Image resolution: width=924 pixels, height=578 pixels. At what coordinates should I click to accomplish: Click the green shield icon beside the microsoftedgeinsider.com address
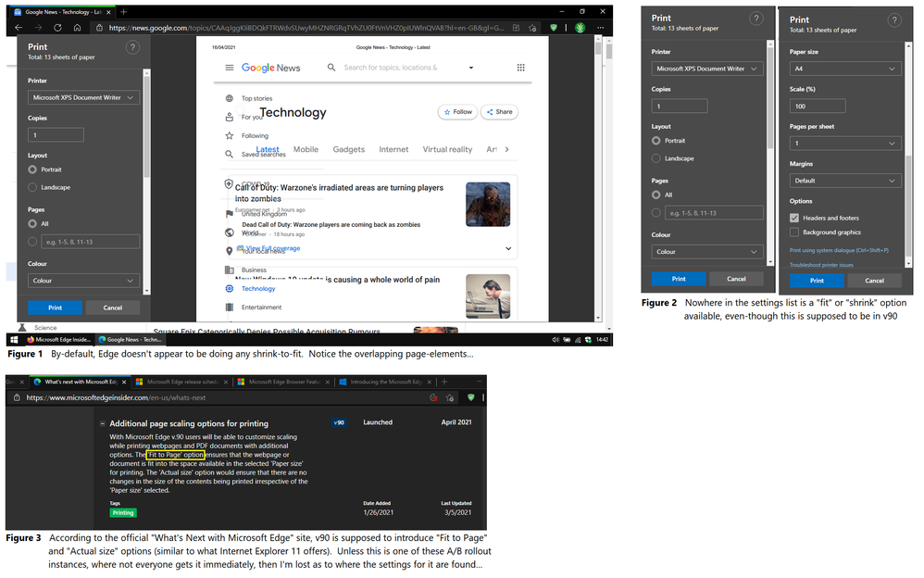tap(471, 397)
